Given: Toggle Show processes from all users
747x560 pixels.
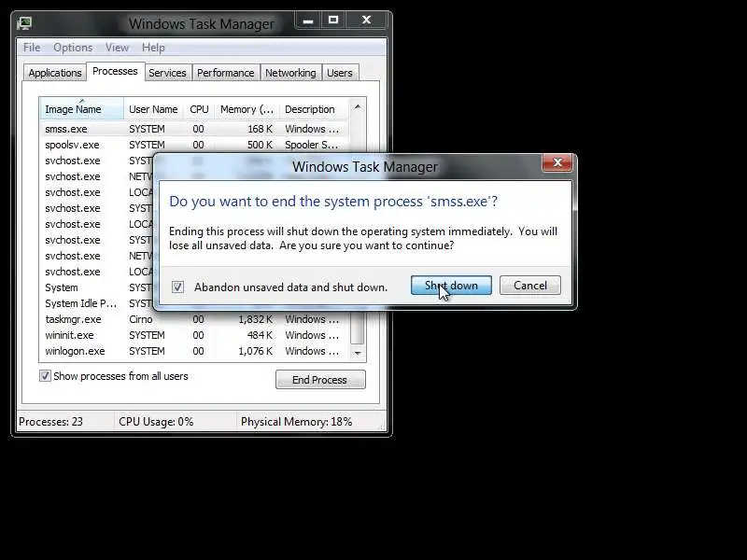Looking at the screenshot, I should click(45, 376).
